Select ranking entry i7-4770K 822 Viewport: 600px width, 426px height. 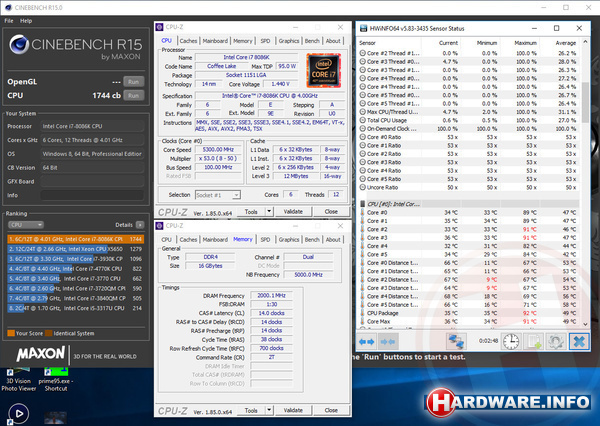coord(75,269)
